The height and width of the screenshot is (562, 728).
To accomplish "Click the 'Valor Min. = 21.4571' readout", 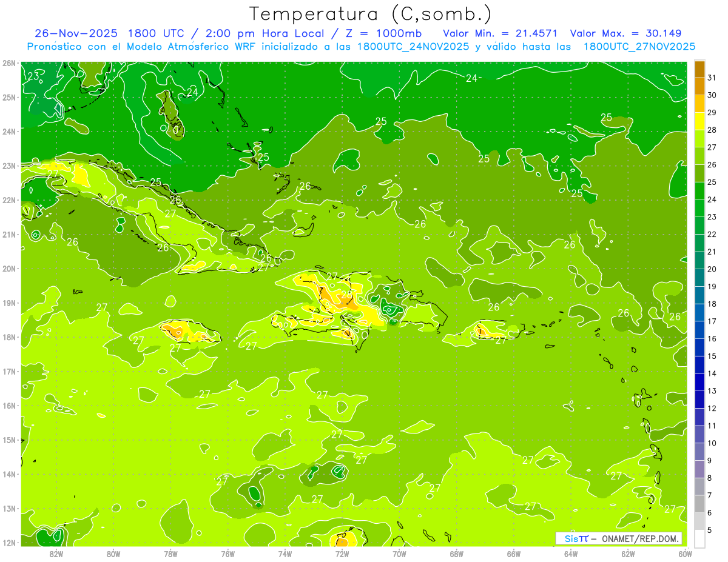I will click(500, 33).
